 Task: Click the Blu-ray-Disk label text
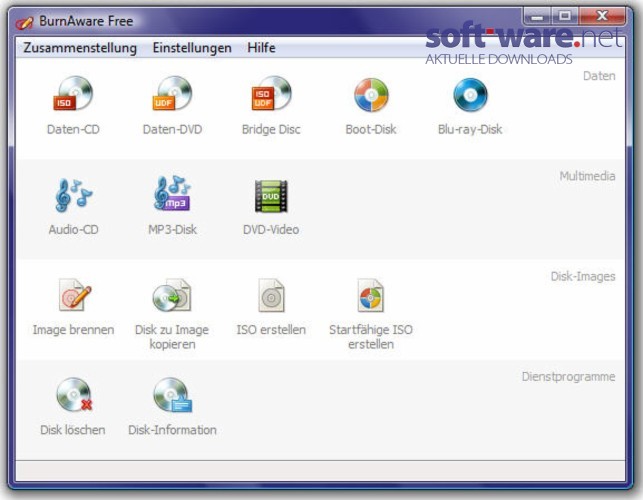point(470,130)
